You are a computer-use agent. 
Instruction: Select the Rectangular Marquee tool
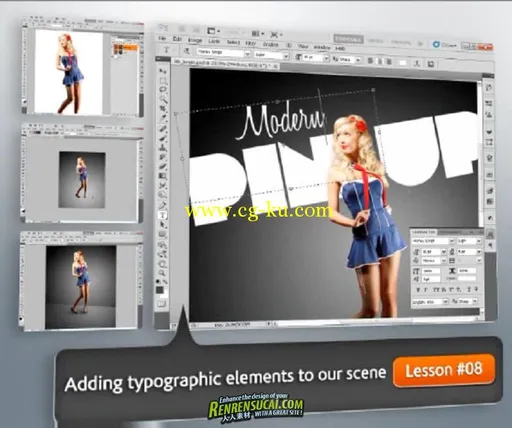[x=163, y=81]
